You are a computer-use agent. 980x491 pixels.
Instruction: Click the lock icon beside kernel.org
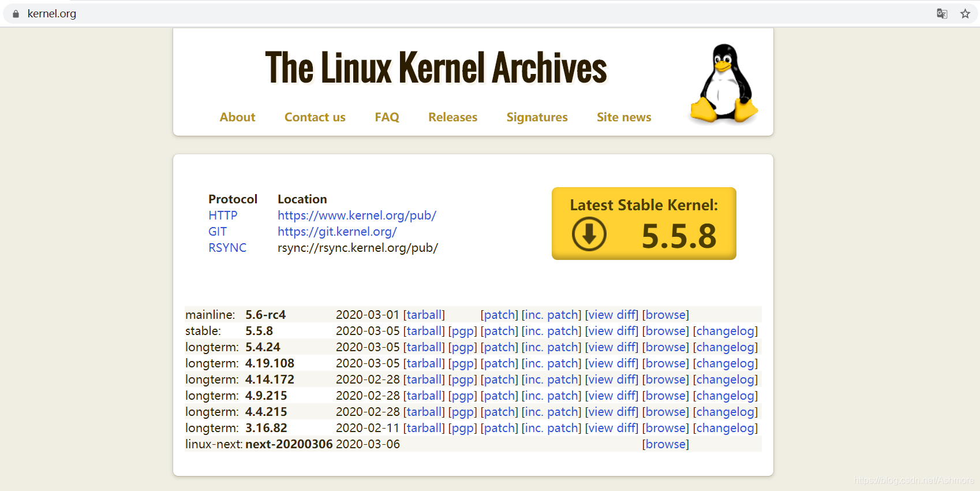[16, 14]
